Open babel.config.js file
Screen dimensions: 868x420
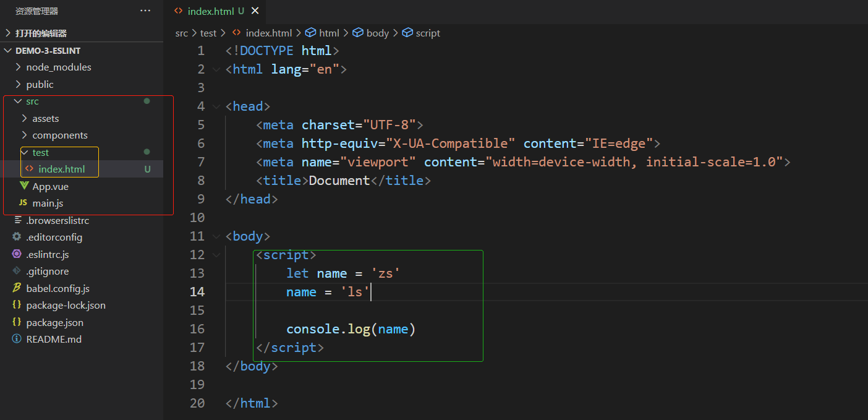(82, 288)
